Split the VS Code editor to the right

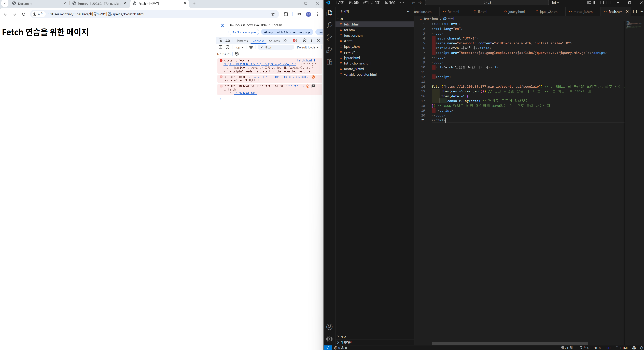pos(635,11)
